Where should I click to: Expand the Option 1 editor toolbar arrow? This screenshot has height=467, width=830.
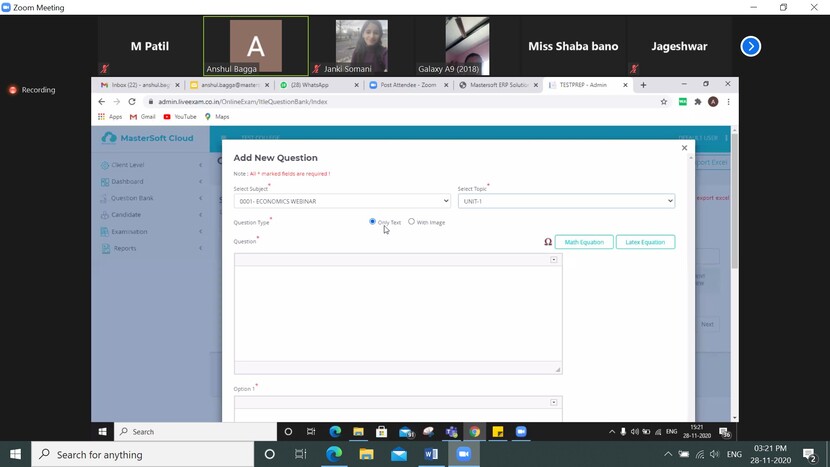(554, 402)
